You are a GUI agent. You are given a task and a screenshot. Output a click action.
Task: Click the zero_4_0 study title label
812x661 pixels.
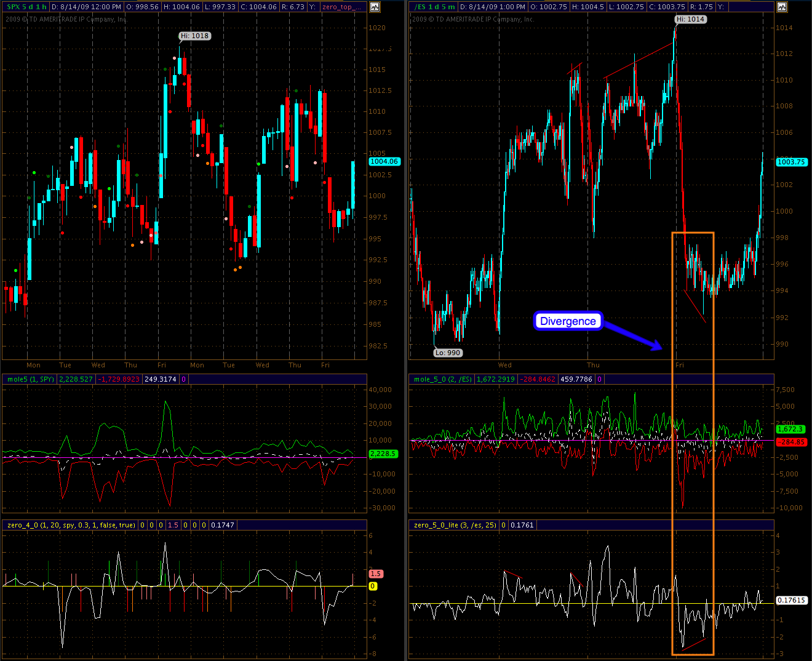tap(71, 525)
